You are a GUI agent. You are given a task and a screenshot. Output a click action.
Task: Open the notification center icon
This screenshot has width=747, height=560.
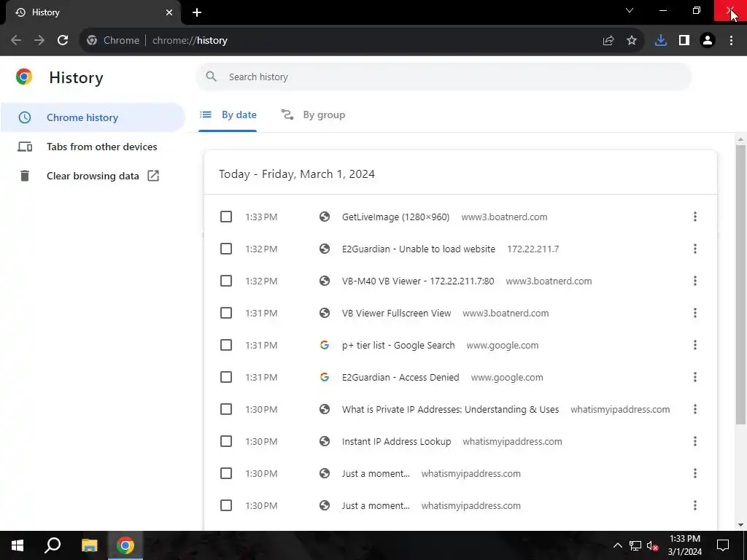coord(723,545)
